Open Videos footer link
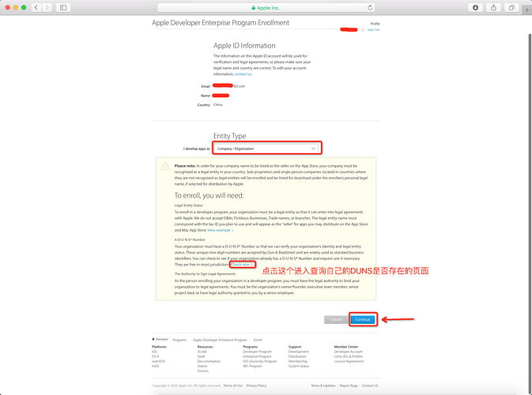 [x=202, y=366]
